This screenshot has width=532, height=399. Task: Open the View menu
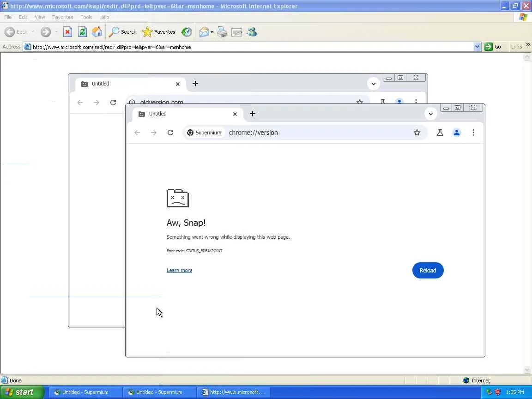pos(40,17)
